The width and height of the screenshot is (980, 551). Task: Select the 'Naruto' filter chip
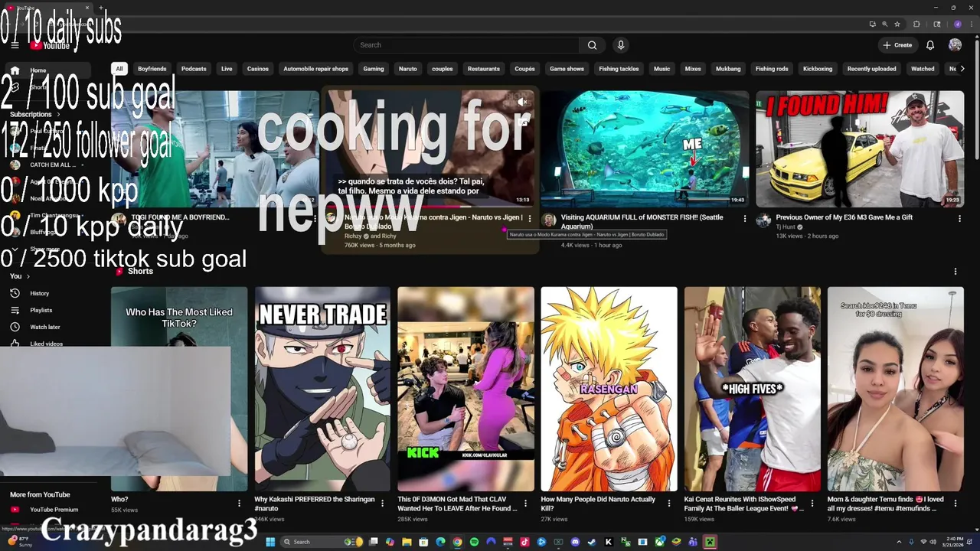(x=408, y=69)
